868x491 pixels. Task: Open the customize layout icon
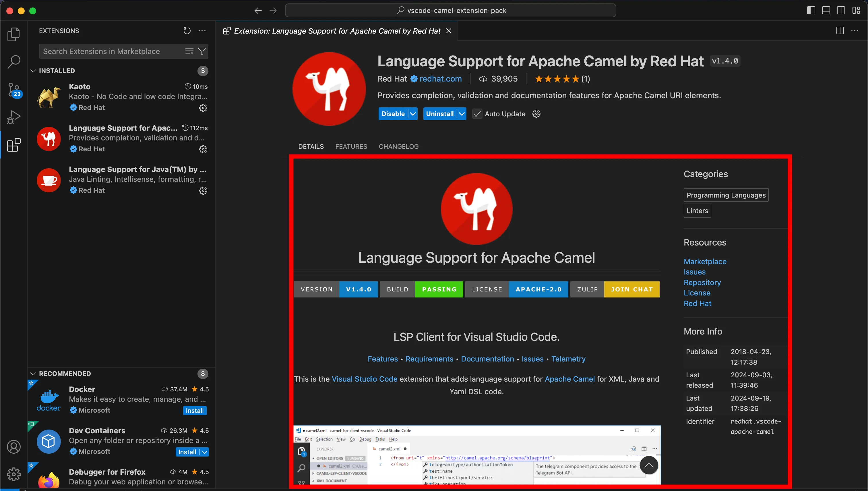pyautogui.click(x=856, y=10)
